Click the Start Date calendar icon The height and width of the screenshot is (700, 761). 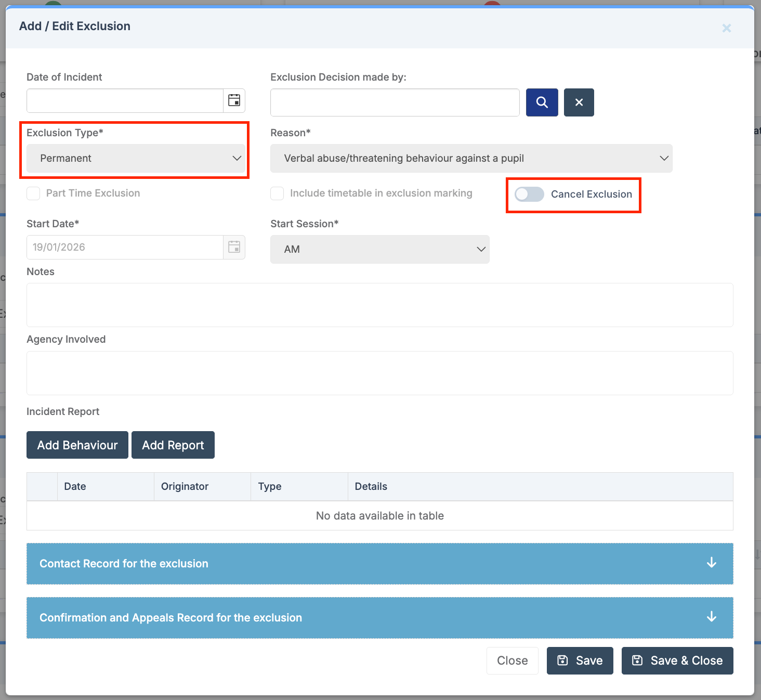(x=234, y=247)
